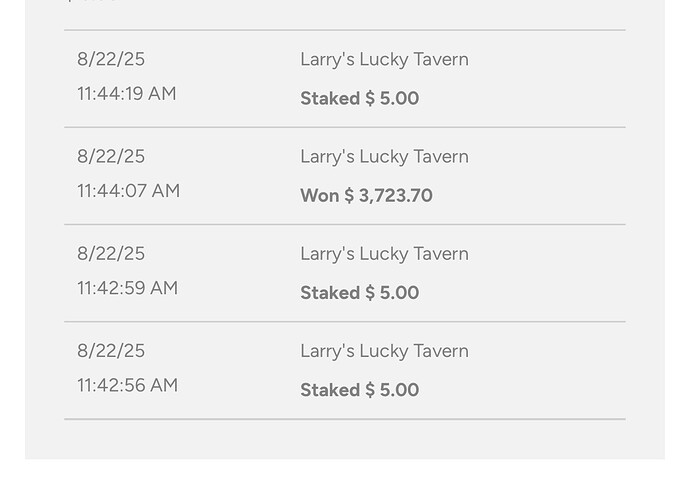Select the Staked $ 5.00 amount at 11:44:19 AM
This screenshot has width=690, height=496.
359,98
